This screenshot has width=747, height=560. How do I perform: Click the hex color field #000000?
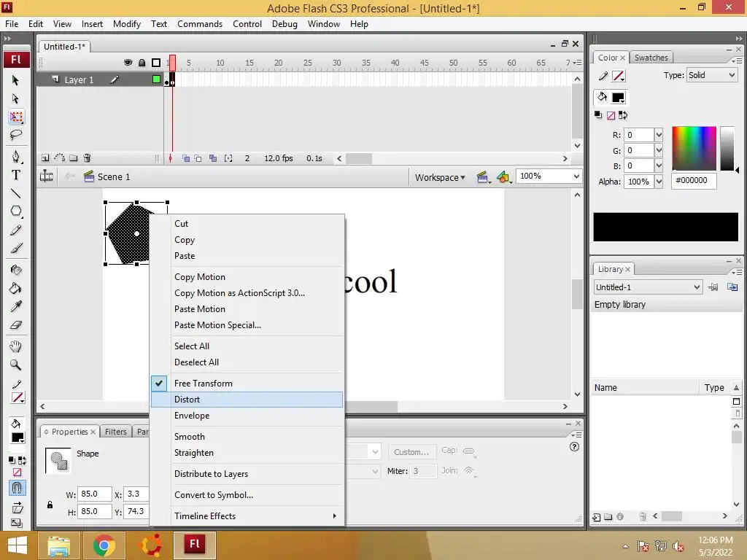pyautogui.click(x=694, y=181)
